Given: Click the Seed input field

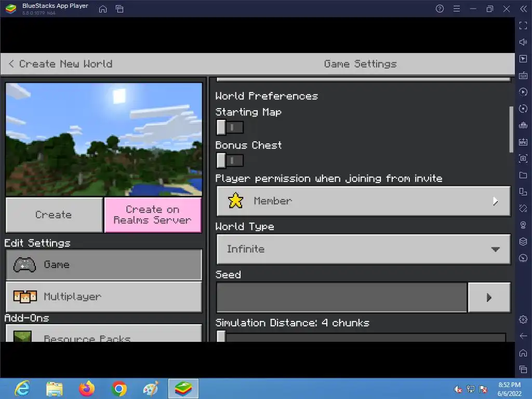Looking at the screenshot, I should (x=342, y=298).
